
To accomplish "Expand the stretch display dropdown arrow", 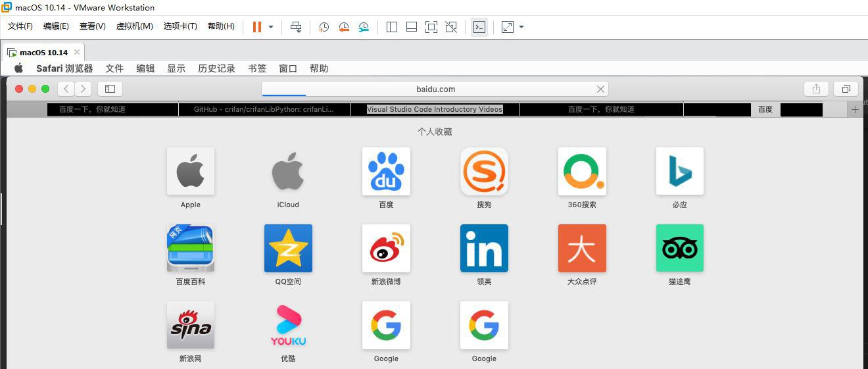I will tap(521, 27).
